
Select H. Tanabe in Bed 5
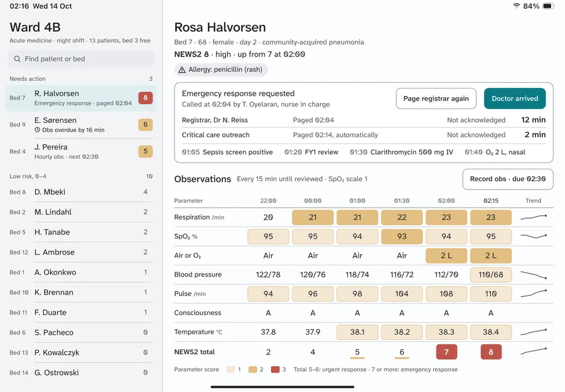[x=81, y=232]
